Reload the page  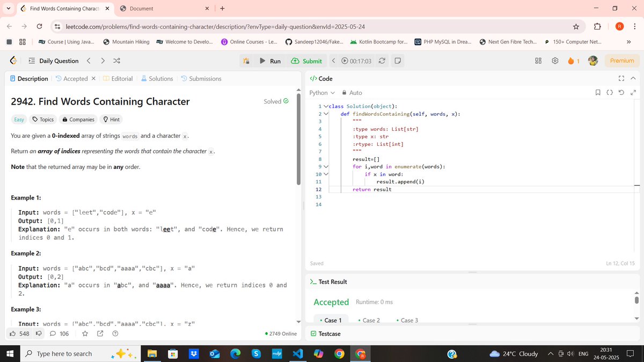pos(39,26)
